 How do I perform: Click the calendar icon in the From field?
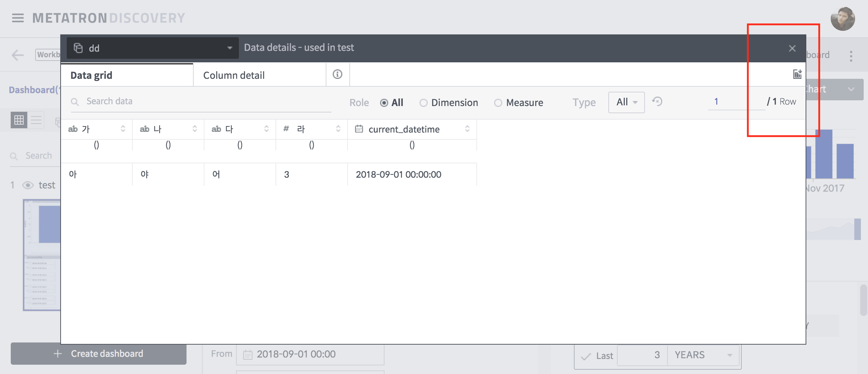tap(247, 354)
